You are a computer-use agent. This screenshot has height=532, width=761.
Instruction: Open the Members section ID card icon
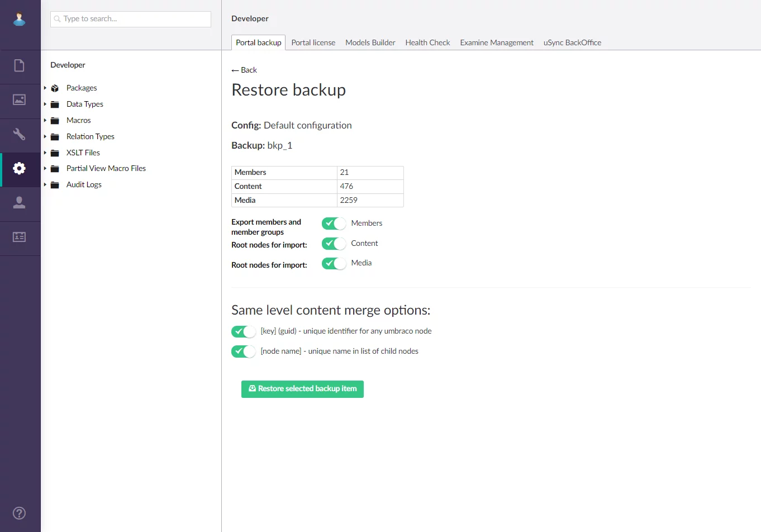(x=20, y=237)
